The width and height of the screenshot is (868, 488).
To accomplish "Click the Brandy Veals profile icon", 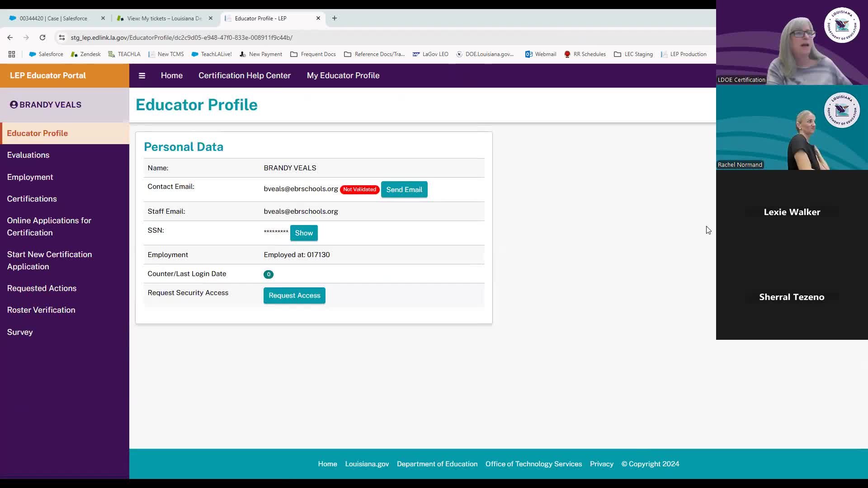I will [x=13, y=104].
